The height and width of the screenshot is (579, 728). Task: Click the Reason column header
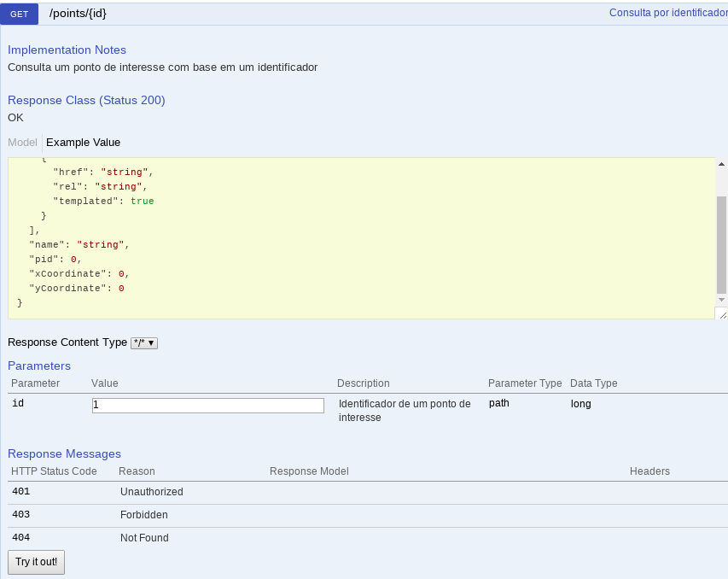[137, 471]
